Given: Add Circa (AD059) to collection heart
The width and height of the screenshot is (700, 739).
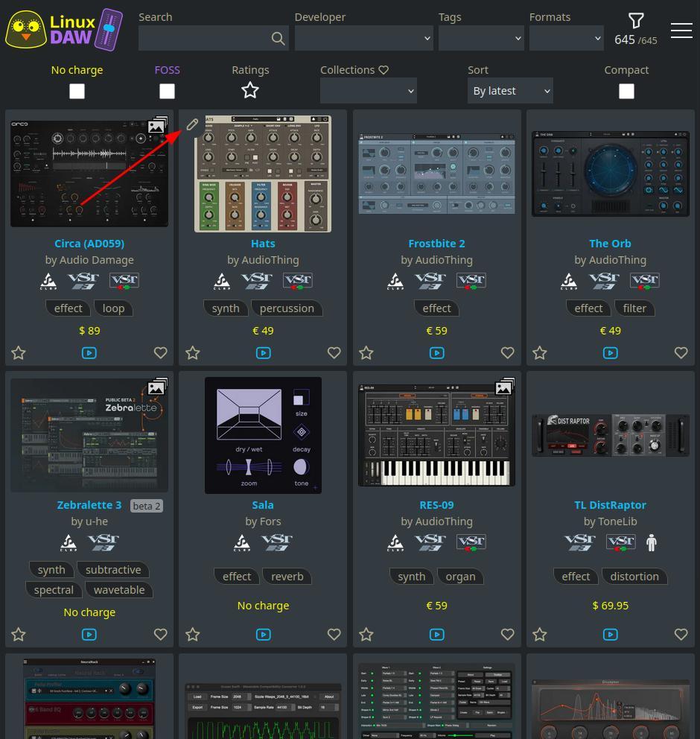Looking at the screenshot, I should [x=161, y=352].
